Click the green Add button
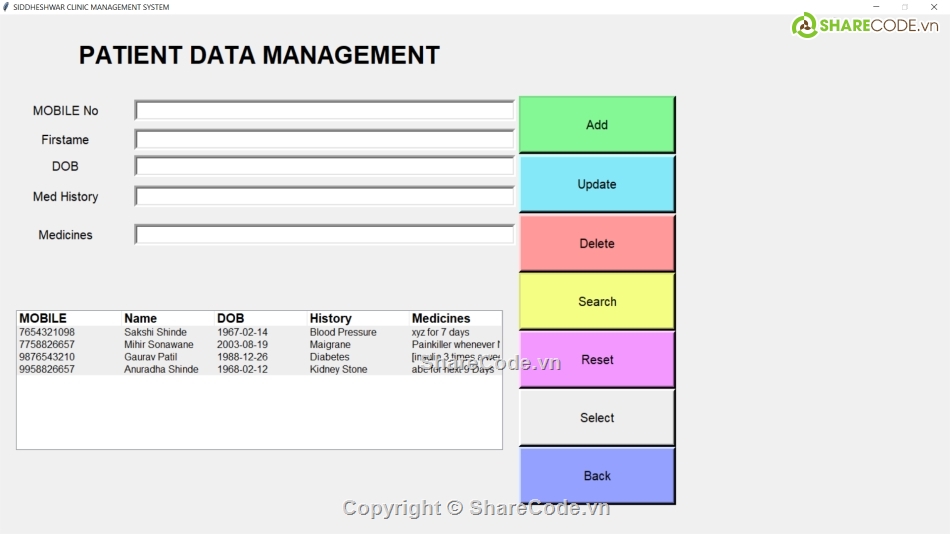 coord(597,125)
